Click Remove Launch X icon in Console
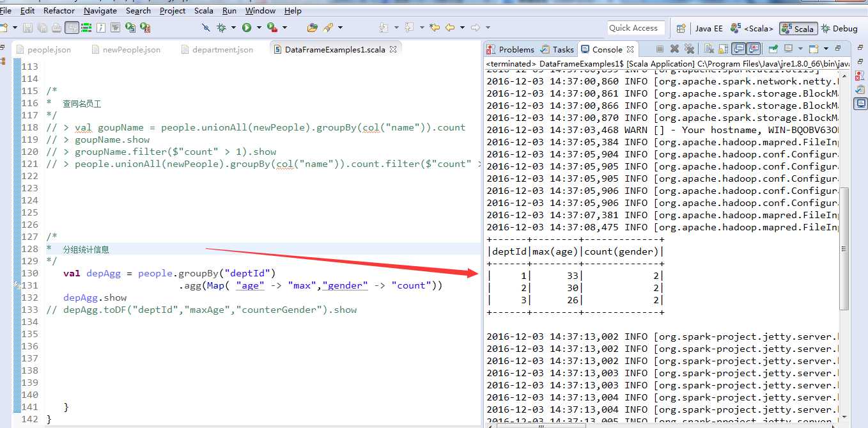The width and height of the screenshot is (868, 428). tap(674, 49)
